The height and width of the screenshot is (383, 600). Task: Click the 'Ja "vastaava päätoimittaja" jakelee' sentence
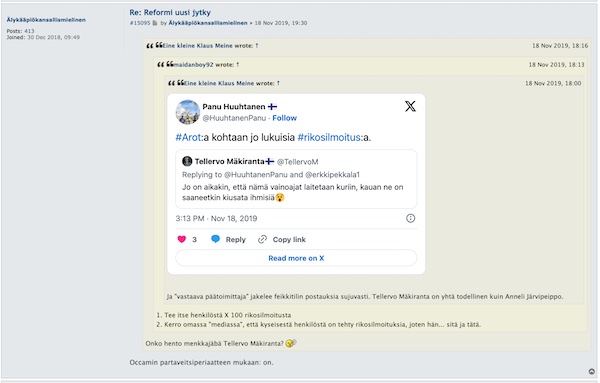365,297
